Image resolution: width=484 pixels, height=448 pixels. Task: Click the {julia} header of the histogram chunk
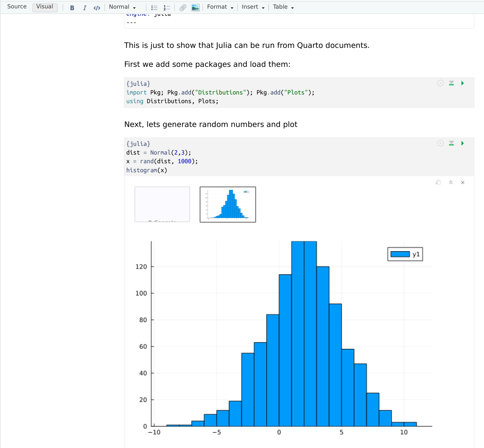pyautogui.click(x=138, y=144)
